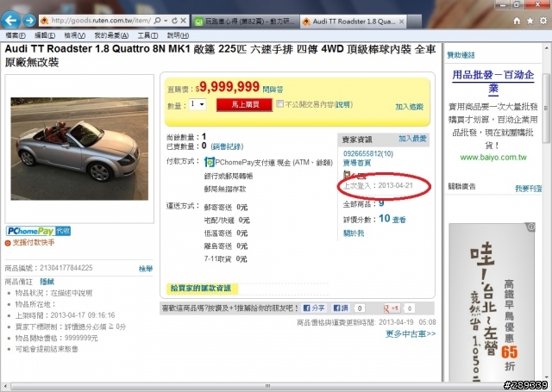Image resolution: width=552 pixels, height=392 pixels.
Task: Open 查看 link for 評價分數
Action: 398,220
